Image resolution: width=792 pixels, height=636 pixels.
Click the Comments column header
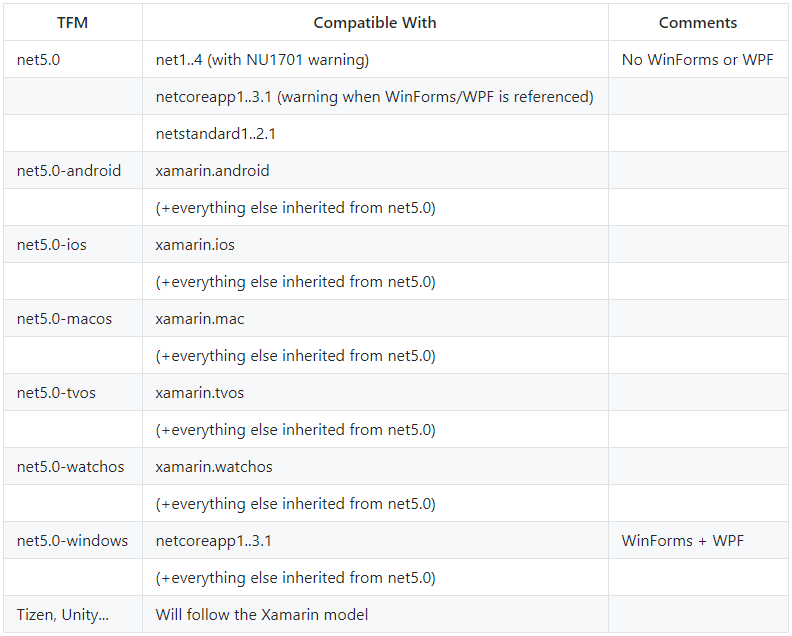[x=697, y=22]
